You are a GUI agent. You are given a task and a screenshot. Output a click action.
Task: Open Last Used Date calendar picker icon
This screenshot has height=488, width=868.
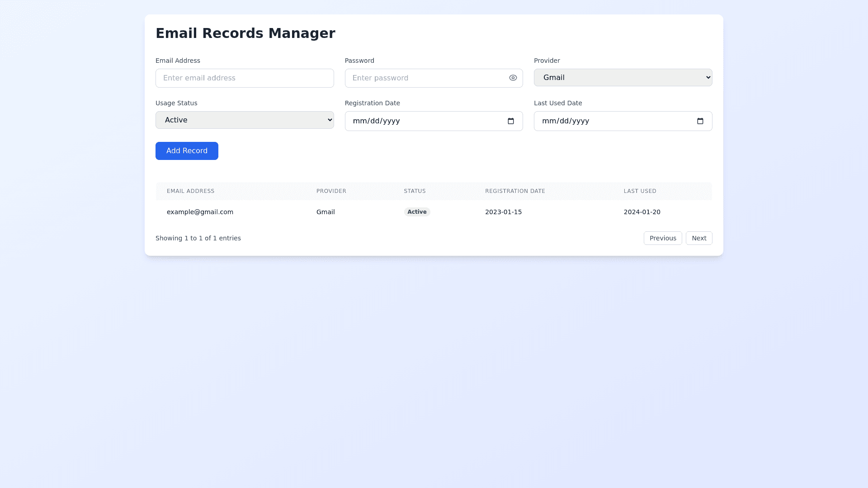click(700, 121)
